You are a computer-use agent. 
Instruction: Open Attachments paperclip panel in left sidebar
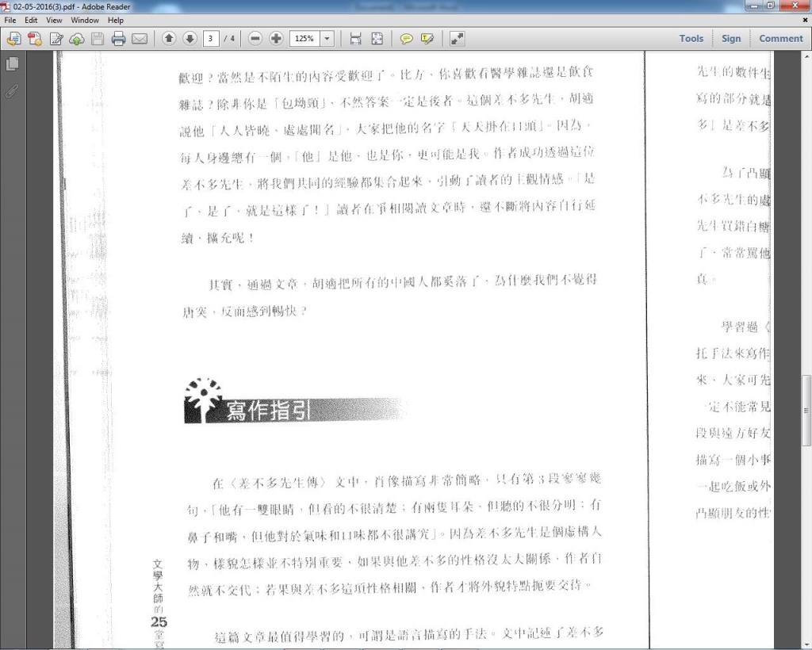coord(12,91)
